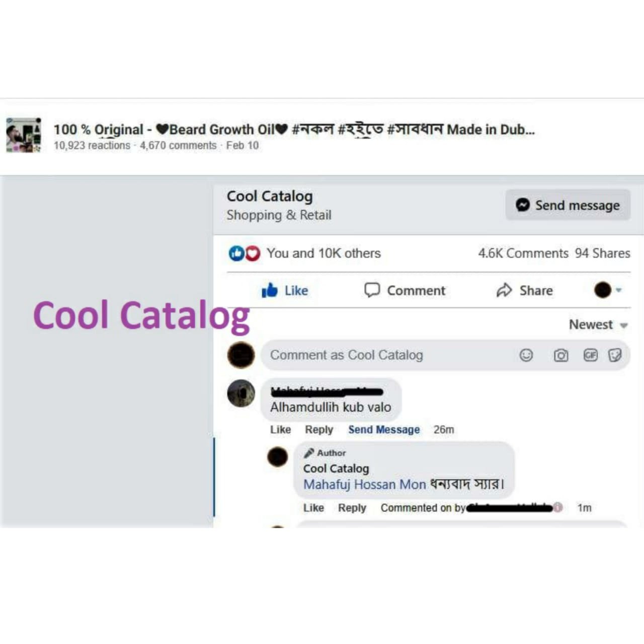This screenshot has height=644, width=644.
Task: Click the 4.6K Comments count
Action: [523, 253]
